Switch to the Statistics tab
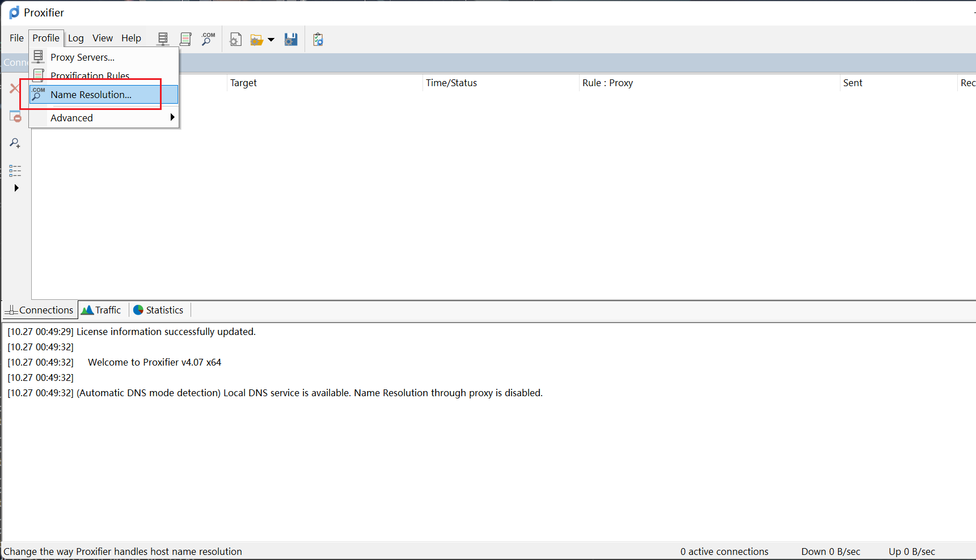 coord(159,310)
